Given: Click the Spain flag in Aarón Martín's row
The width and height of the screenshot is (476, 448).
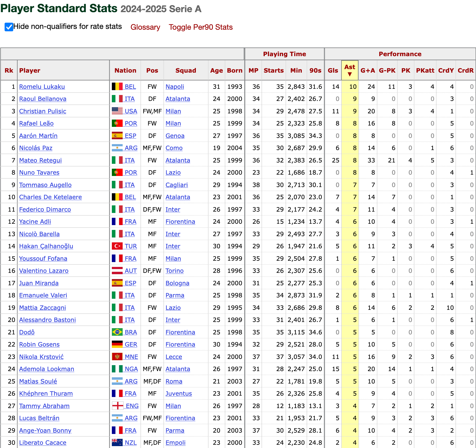Looking at the screenshot, I should point(117,136).
